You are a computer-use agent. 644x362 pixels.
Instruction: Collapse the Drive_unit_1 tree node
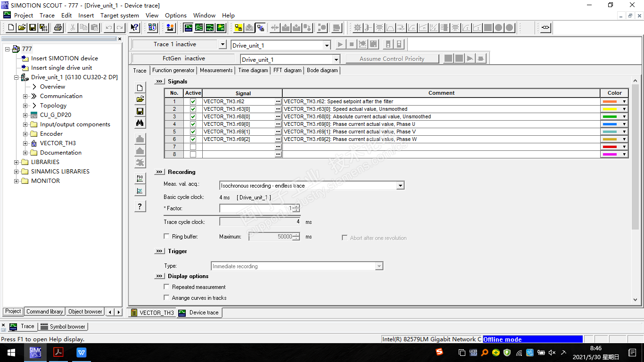pos(17,77)
